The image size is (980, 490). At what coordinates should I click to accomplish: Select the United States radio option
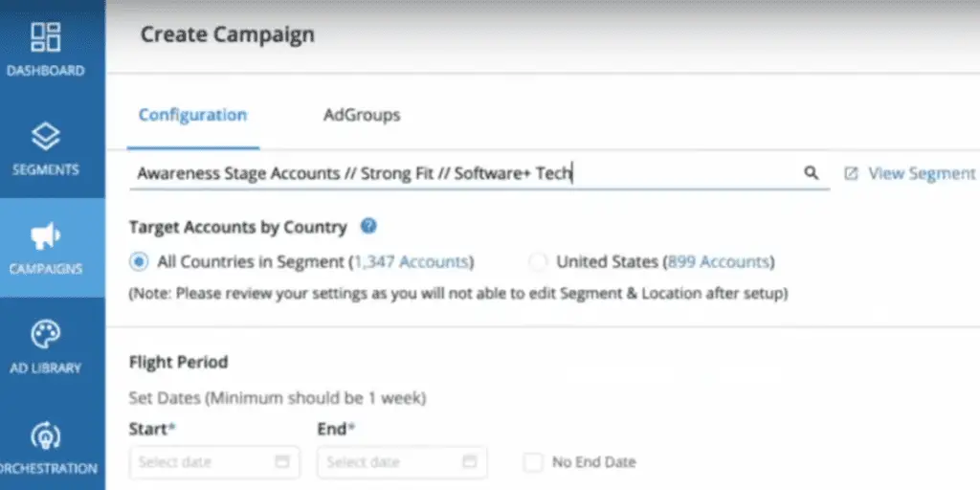(539, 261)
